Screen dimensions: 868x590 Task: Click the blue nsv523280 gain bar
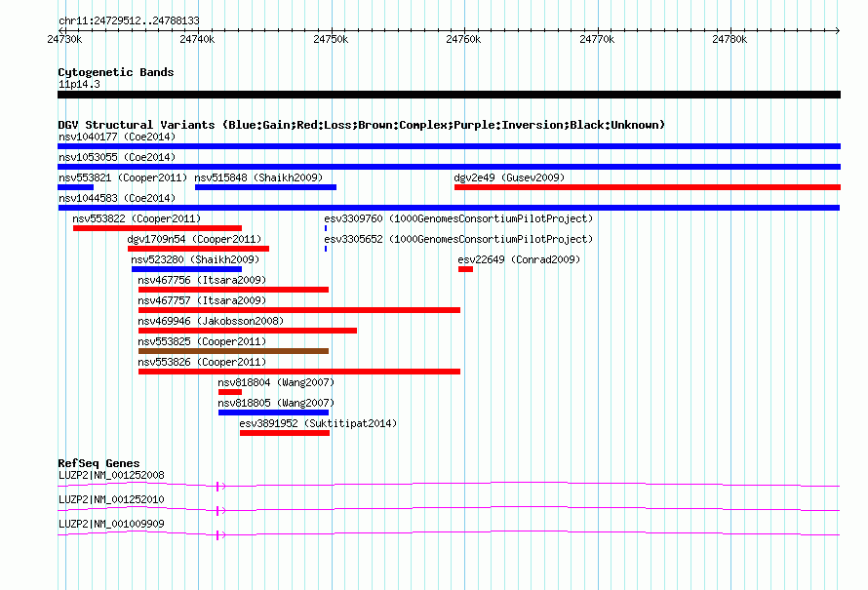tap(186, 269)
